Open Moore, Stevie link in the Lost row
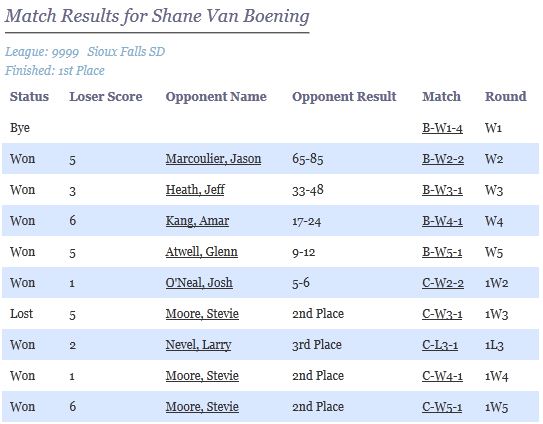Image resolution: width=543 pixels, height=424 pixels. pos(202,314)
